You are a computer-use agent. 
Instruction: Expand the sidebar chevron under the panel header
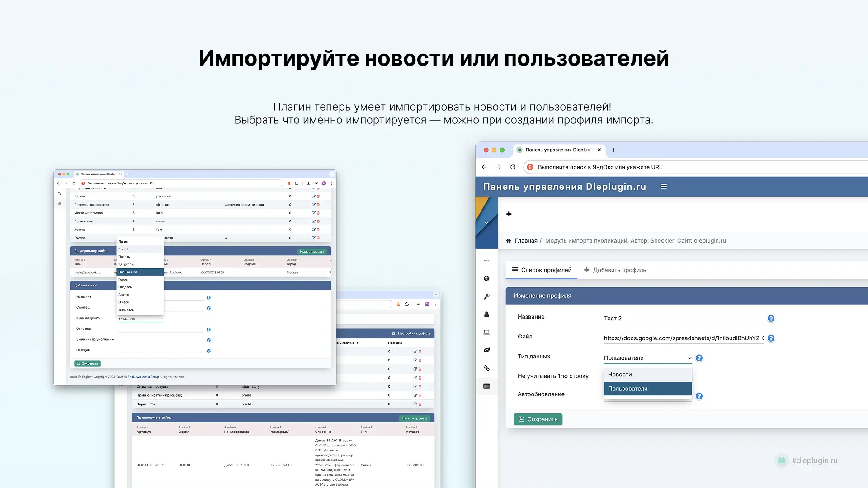coord(486,223)
